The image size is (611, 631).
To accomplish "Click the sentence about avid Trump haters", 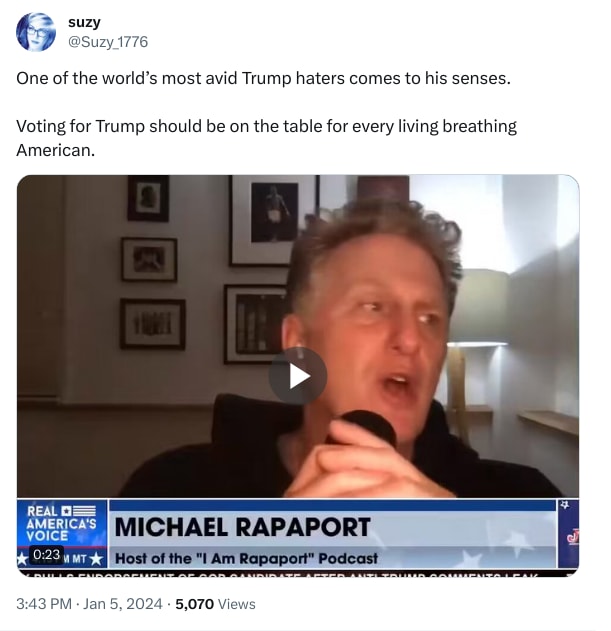I will (x=263, y=78).
